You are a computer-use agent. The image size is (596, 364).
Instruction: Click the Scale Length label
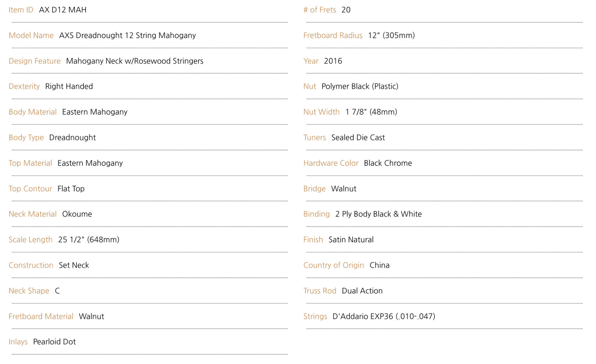(x=31, y=240)
